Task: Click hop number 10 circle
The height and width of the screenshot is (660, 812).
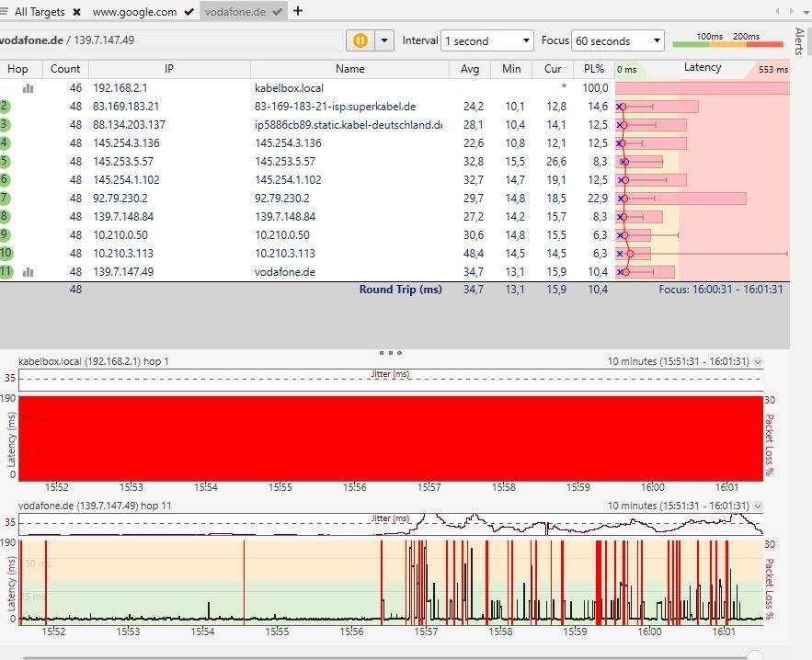Action: point(6,253)
